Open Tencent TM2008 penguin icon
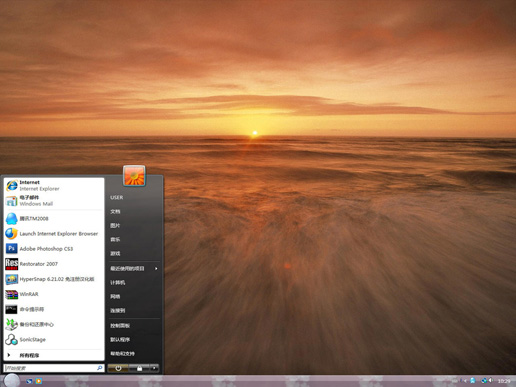This screenshot has width=516, height=387. coord(11,219)
